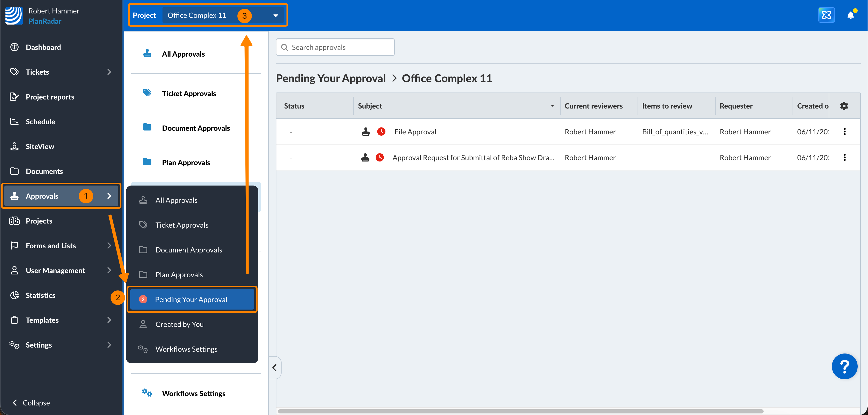
Task: Click Workflows Settings in the white panel
Action: 193,394
